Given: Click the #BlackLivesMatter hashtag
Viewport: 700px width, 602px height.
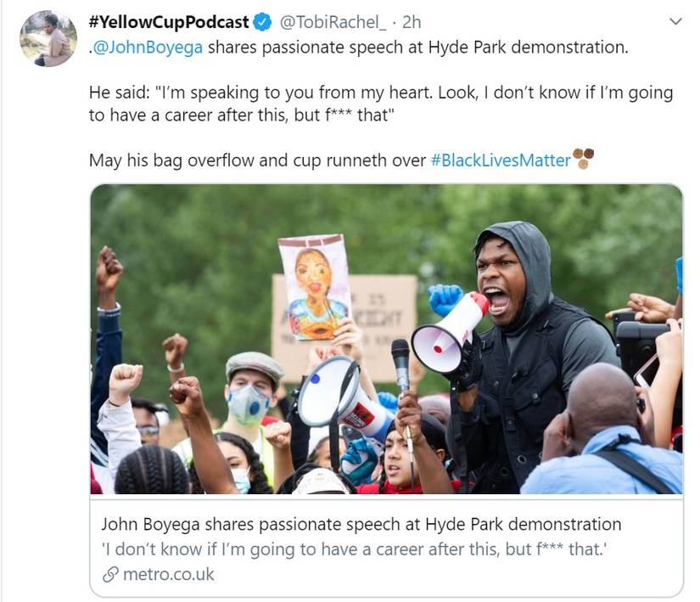Looking at the screenshot, I should (501, 160).
